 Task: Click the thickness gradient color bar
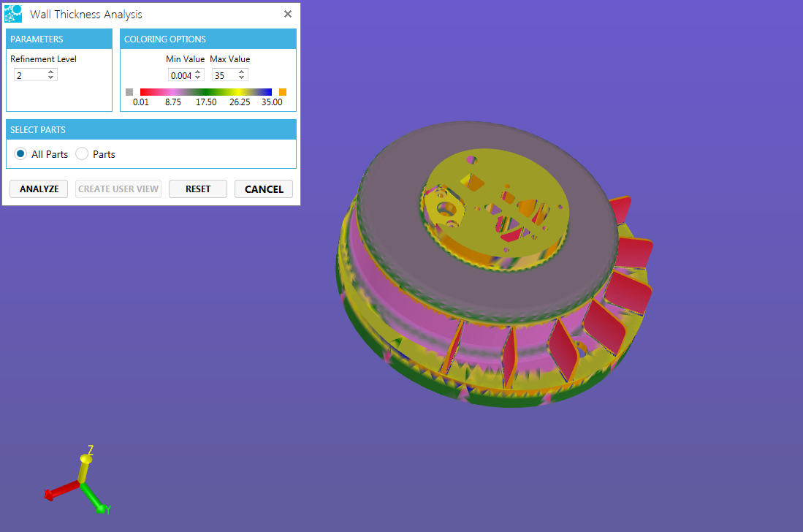(205, 92)
